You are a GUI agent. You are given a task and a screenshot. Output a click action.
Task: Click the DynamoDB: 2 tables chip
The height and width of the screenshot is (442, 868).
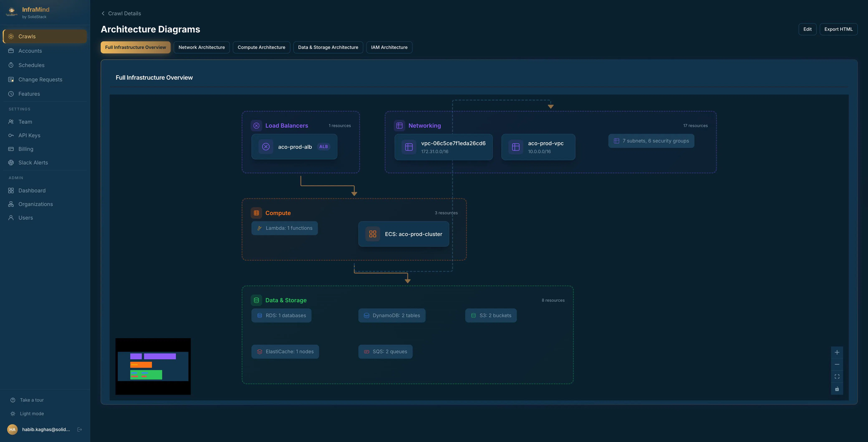[392, 315]
